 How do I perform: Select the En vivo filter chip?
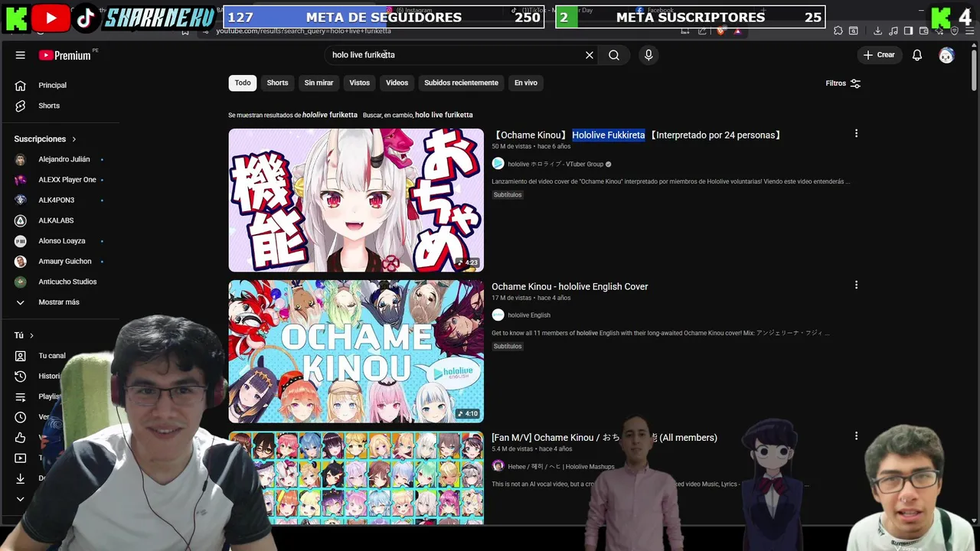525,83
